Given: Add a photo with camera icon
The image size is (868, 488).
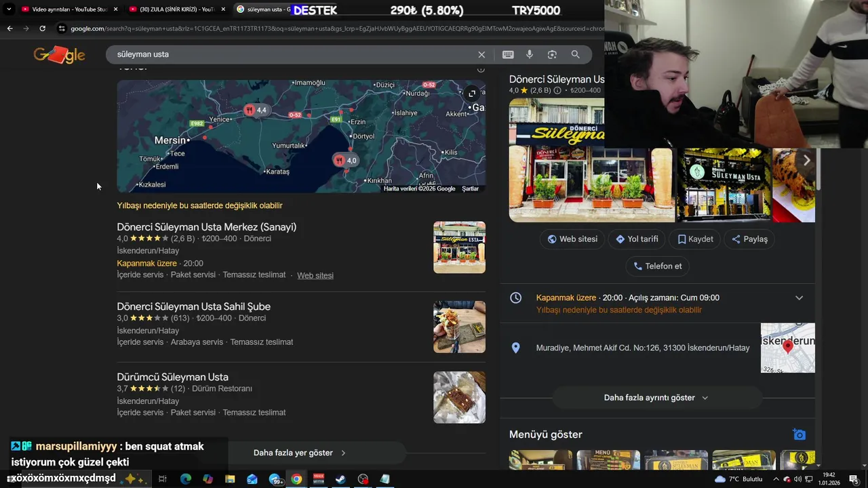Looking at the screenshot, I should [x=800, y=434].
